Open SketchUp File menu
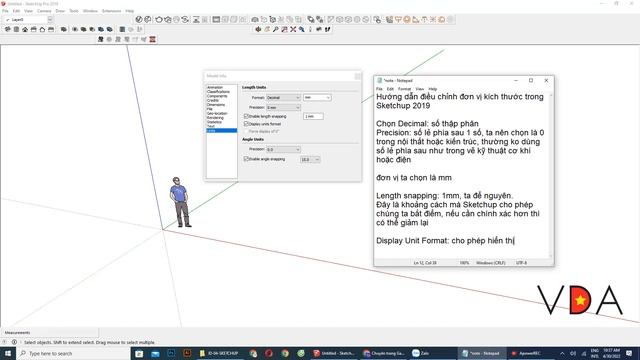Viewport: 640px width, 360px height. [x=5, y=11]
